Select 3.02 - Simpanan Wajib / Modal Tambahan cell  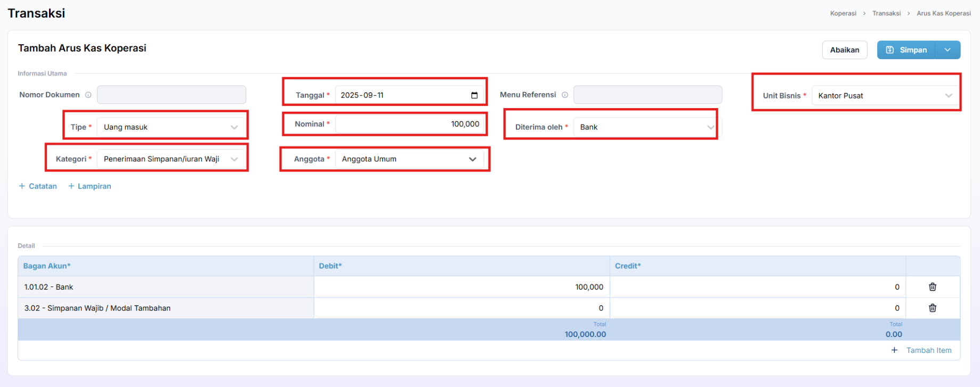166,308
